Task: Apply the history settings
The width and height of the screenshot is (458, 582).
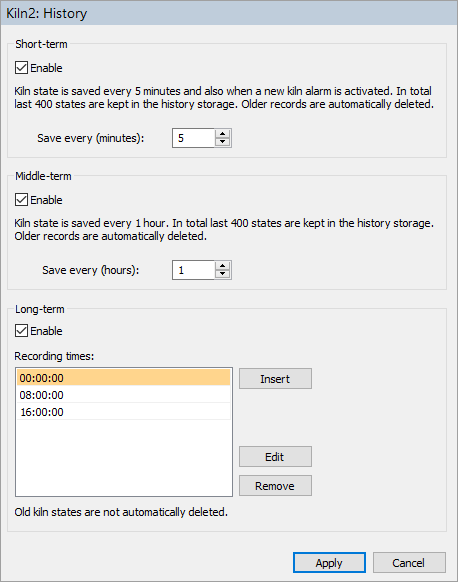Action: [x=329, y=563]
